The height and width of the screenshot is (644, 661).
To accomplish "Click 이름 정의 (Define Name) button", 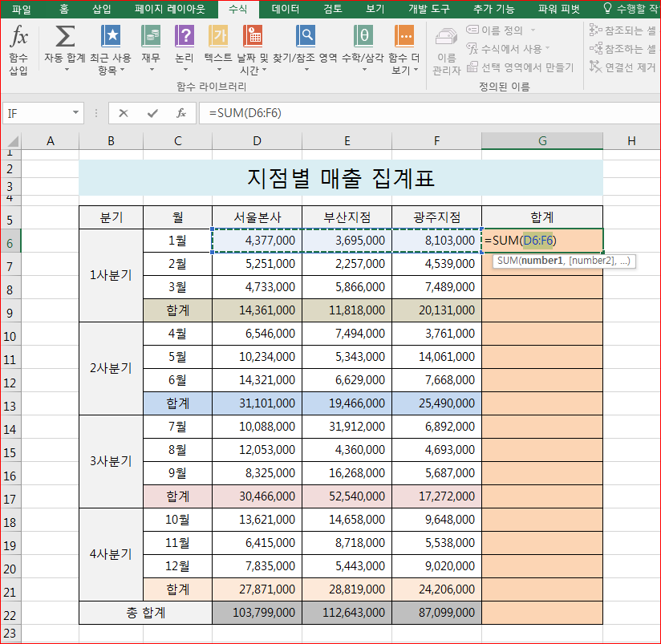I will [495, 30].
